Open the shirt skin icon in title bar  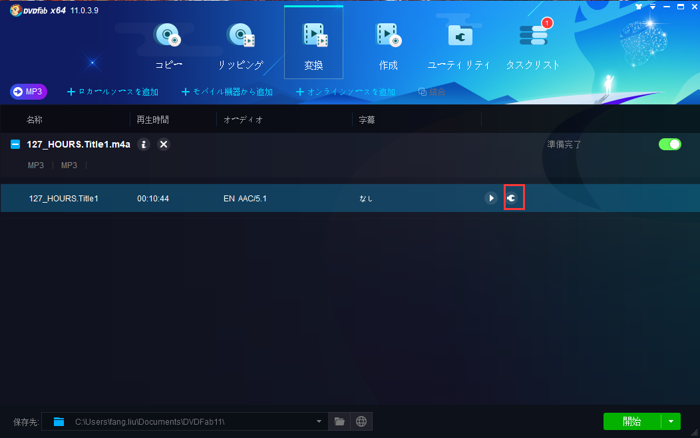(638, 7)
